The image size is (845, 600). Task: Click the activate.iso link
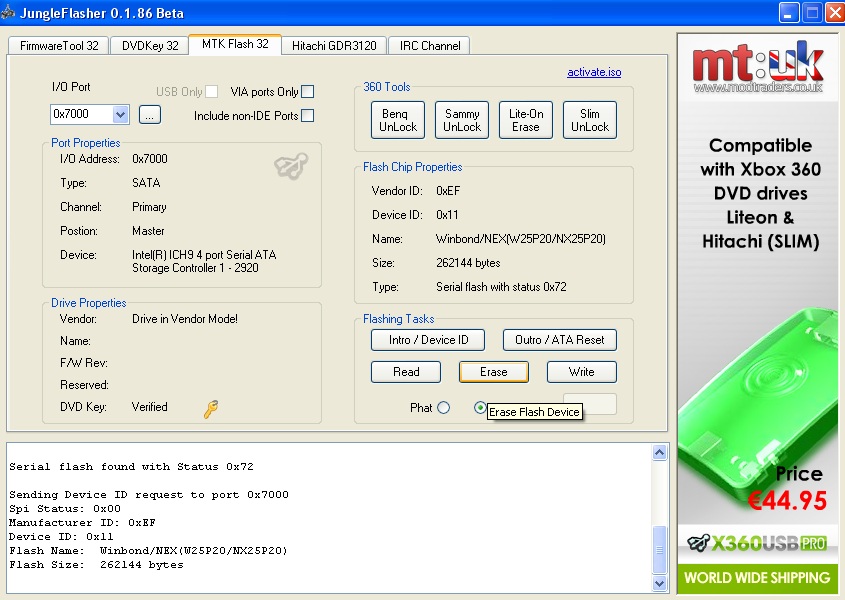tap(594, 72)
